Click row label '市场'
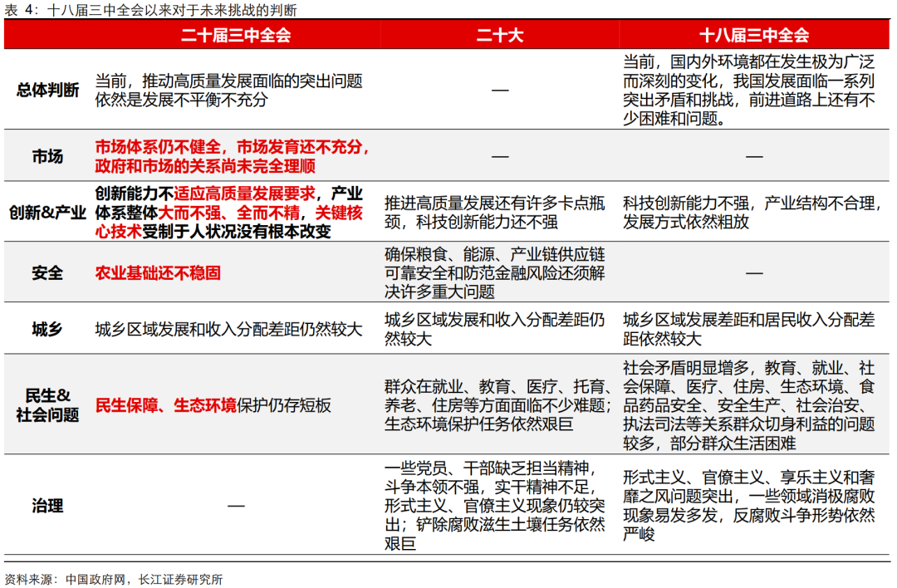897x588 pixels. [x=47, y=156]
